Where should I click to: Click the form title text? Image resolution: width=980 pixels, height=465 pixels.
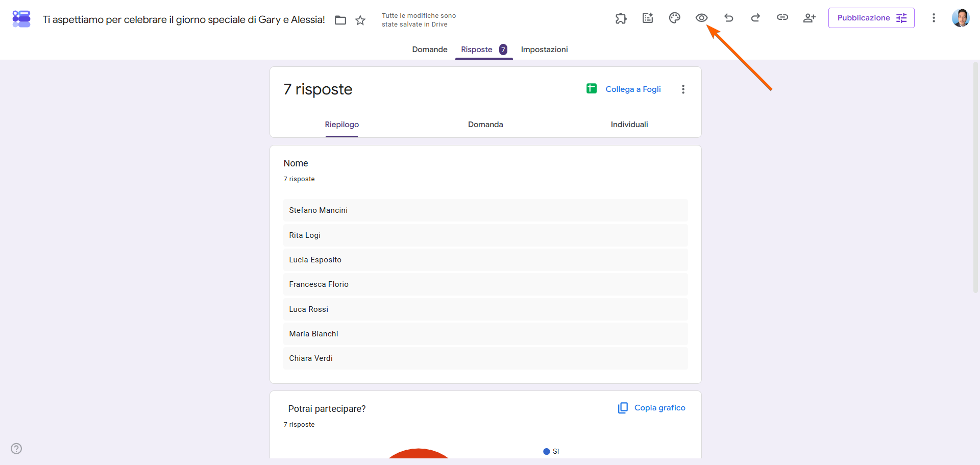coord(184,20)
